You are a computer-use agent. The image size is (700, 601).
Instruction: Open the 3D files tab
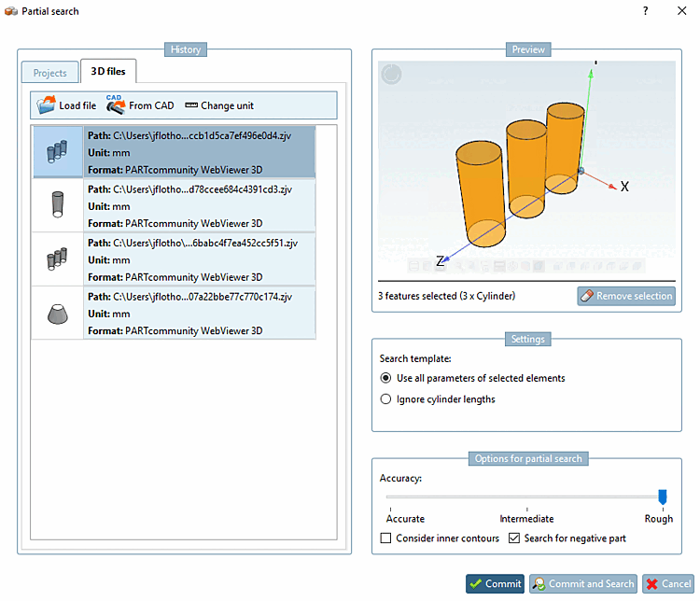tap(108, 72)
